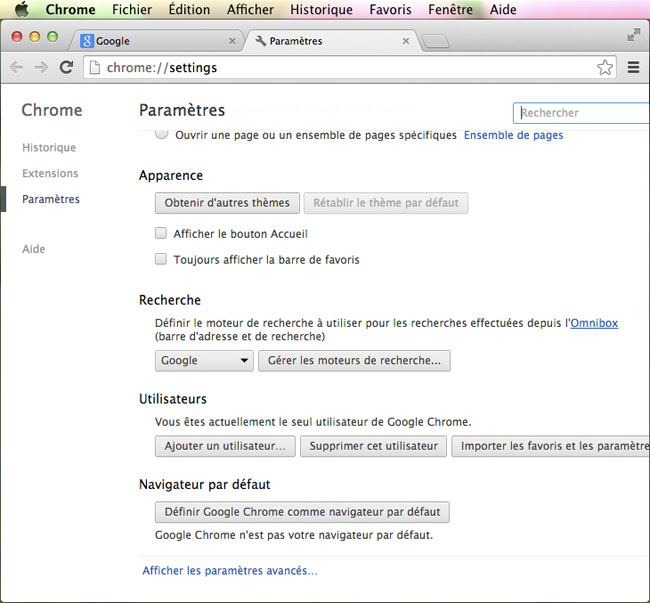Go to Extensions in the sidebar
Screen dimensions: 650x603
(x=50, y=173)
